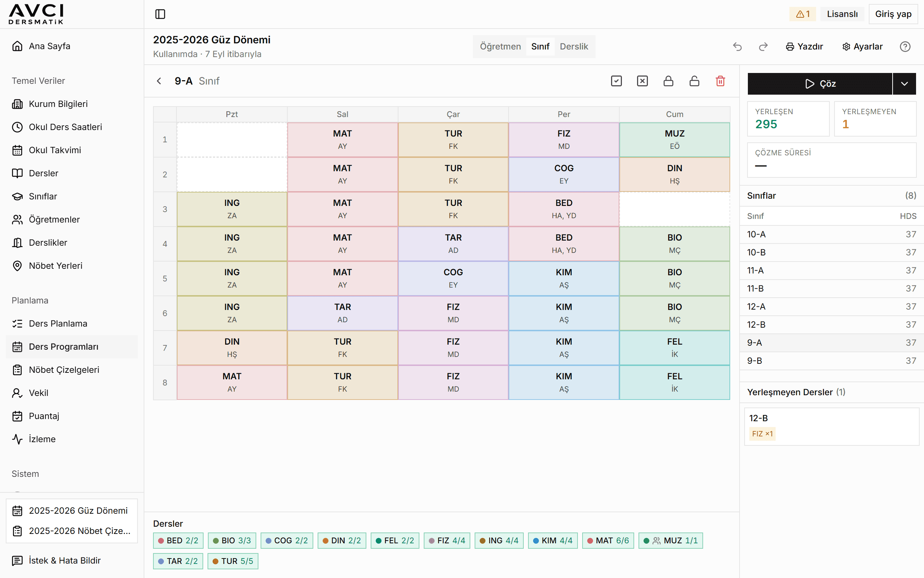Select class 12-B row with HDS 37
The width and height of the screenshot is (924, 578).
coord(831,324)
